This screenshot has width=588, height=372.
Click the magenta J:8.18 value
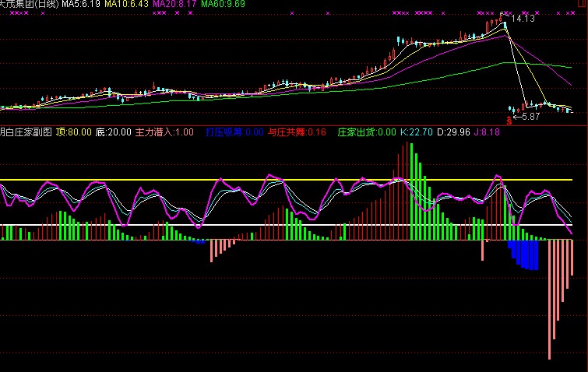[487, 132]
